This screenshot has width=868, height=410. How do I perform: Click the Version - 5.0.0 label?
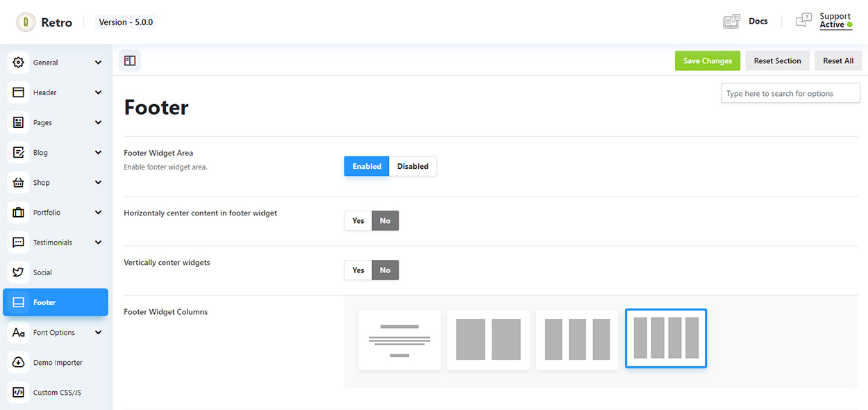(126, 22)
